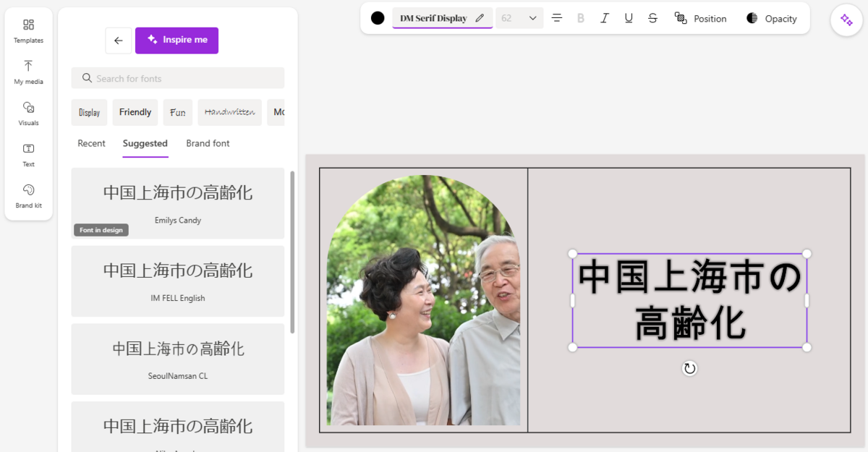The width and height of the screenshot is (868, 452).
Task: Go back with the arrow button
Action: (119, 40)
